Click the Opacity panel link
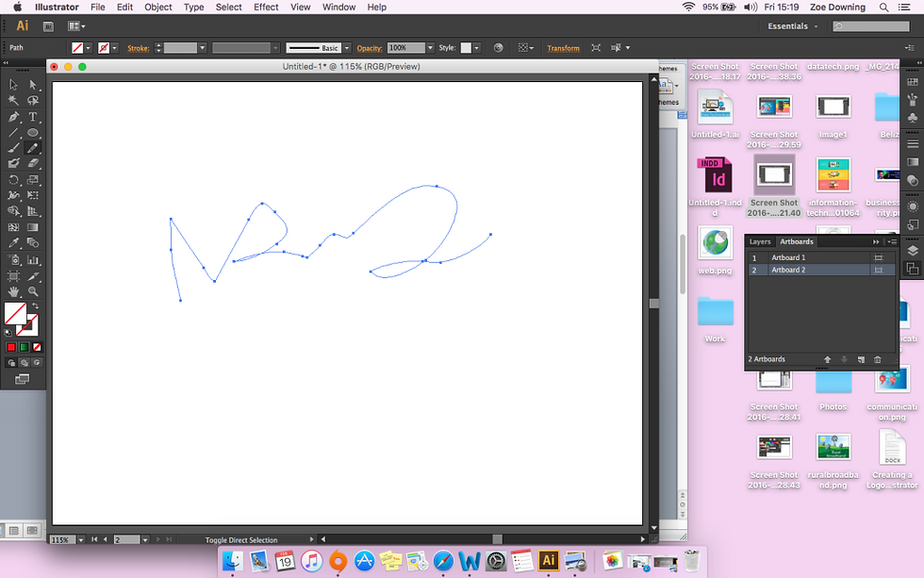This screenshot has height=578, width=924. [370, 48]
